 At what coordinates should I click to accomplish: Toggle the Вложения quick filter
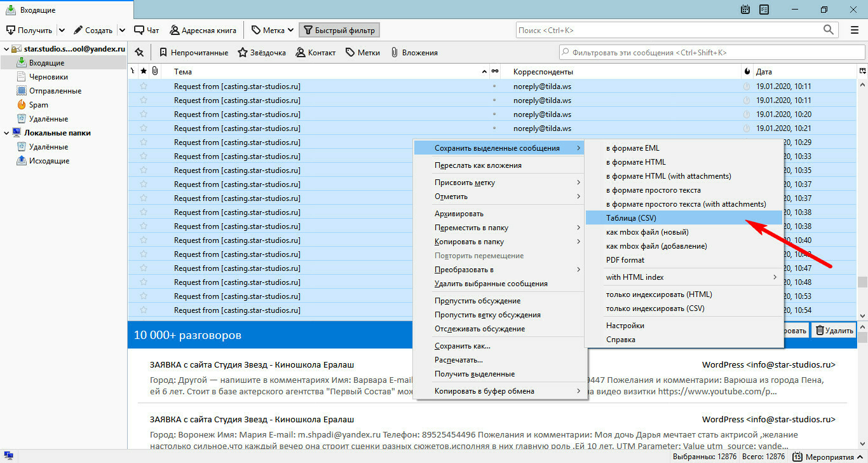(414, 53)
